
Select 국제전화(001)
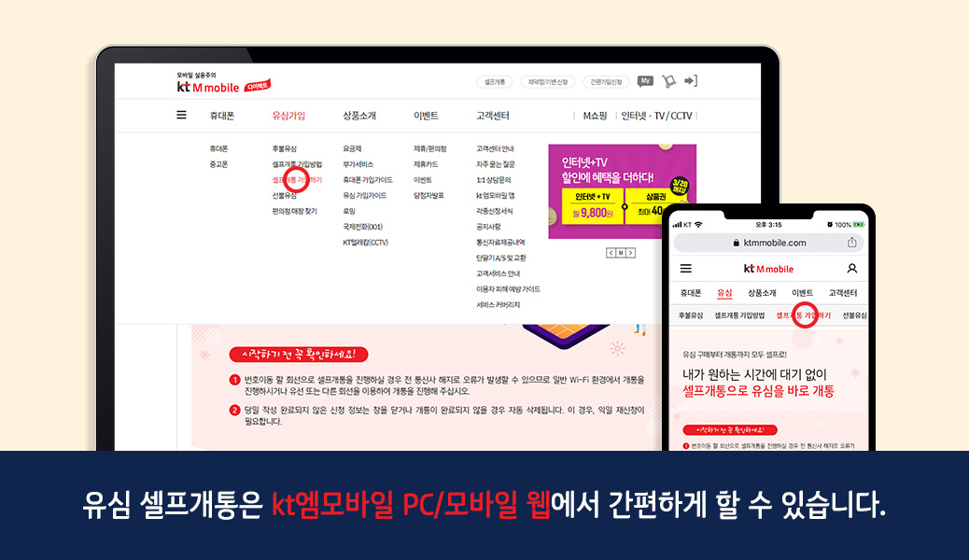coord(363,227)
